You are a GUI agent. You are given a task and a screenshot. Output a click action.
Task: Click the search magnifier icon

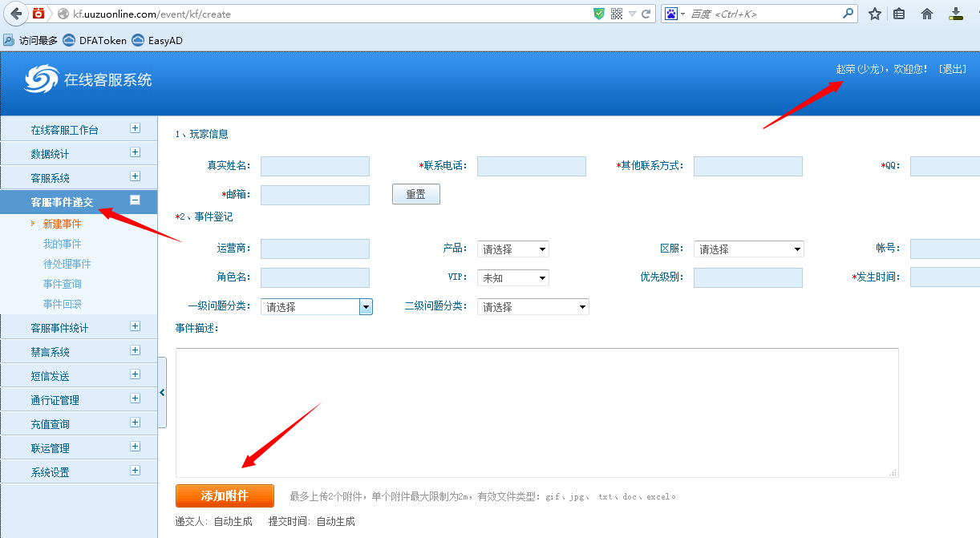tap(848, 14)
